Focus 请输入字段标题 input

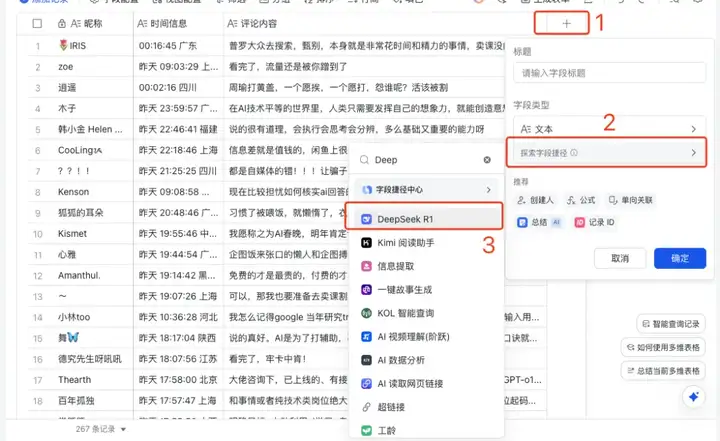(609, 73)
